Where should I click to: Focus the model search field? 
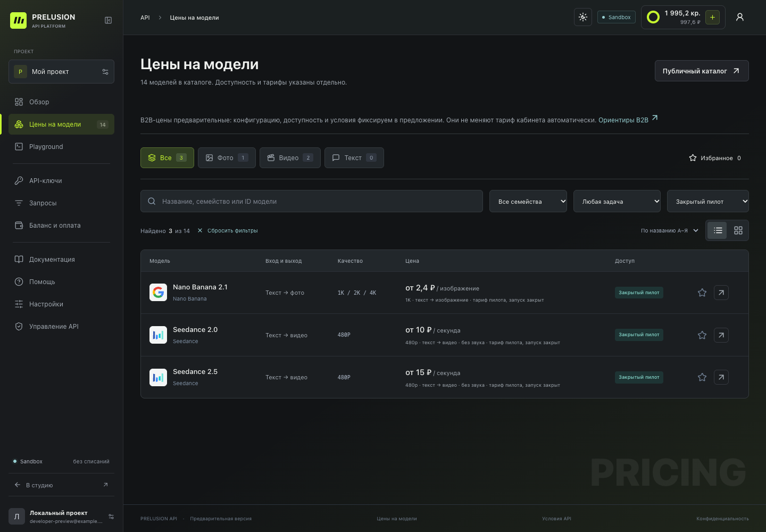312,201
